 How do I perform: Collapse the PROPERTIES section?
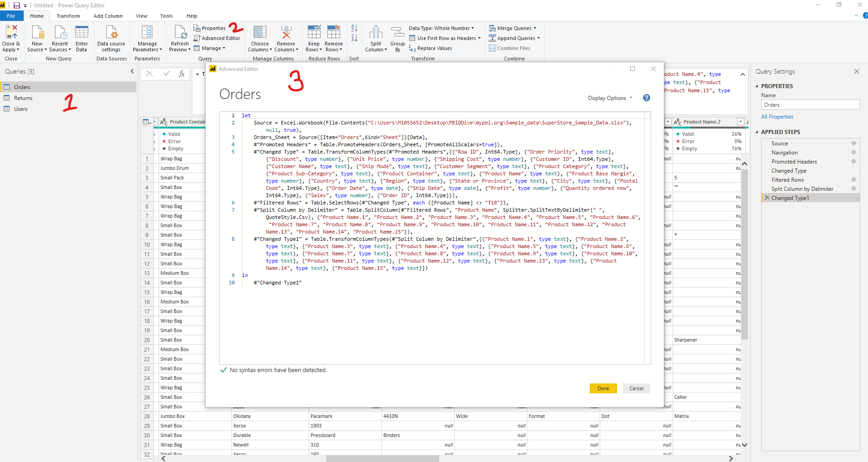757,86
